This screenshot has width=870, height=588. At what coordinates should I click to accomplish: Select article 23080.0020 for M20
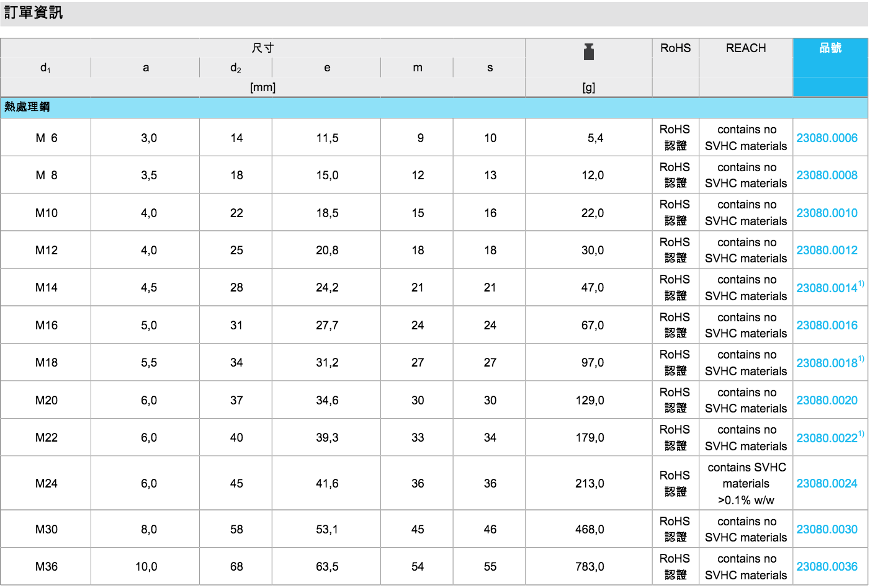coord(827,400)
